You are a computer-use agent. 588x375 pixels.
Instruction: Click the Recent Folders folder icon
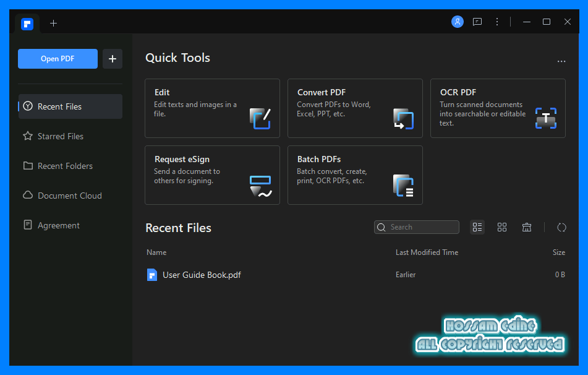click(x=28, y=166)
